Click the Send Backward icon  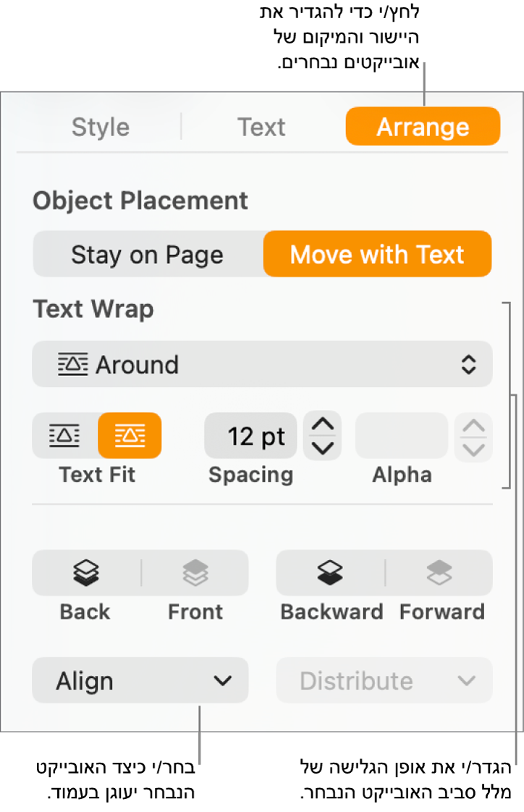(330, 573)
